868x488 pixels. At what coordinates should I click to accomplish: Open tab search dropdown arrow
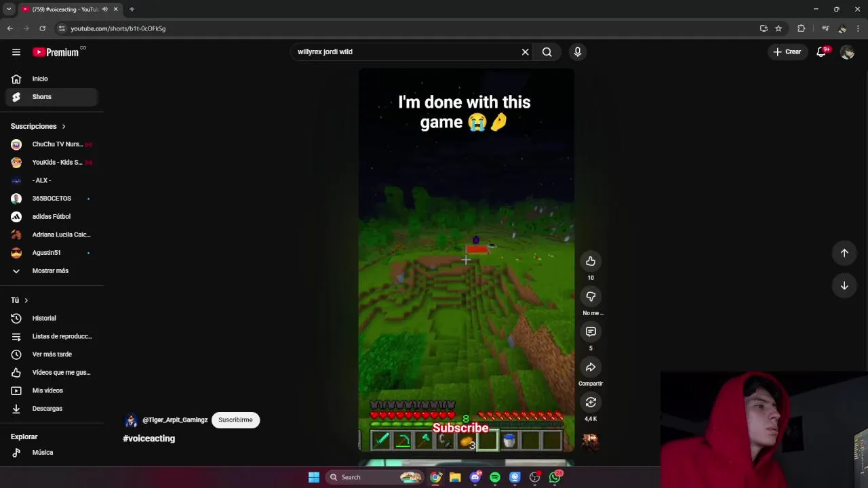[x=9, y=9]
